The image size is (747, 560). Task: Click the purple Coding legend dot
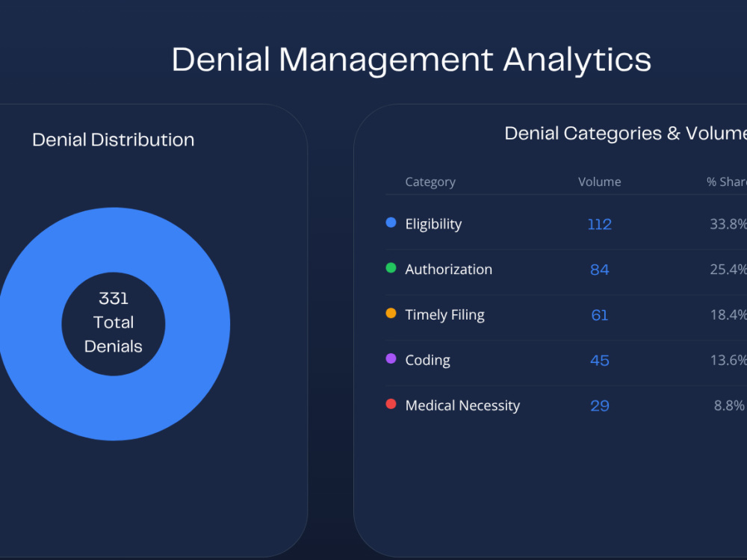391,358
